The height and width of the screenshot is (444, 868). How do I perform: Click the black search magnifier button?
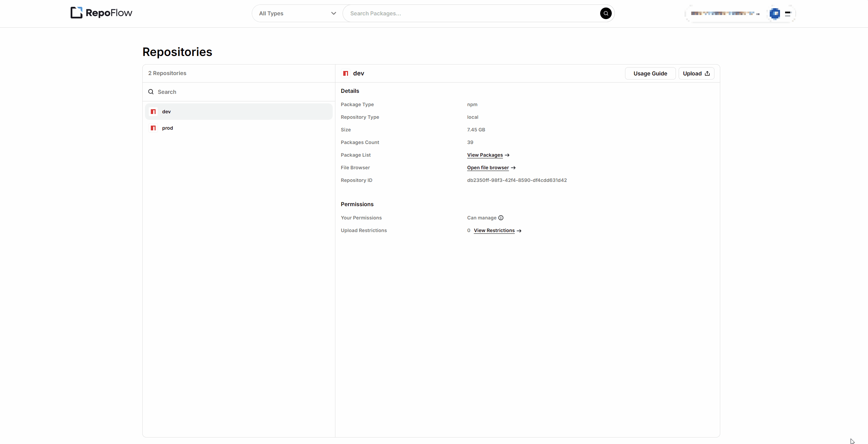click(606, 13)
